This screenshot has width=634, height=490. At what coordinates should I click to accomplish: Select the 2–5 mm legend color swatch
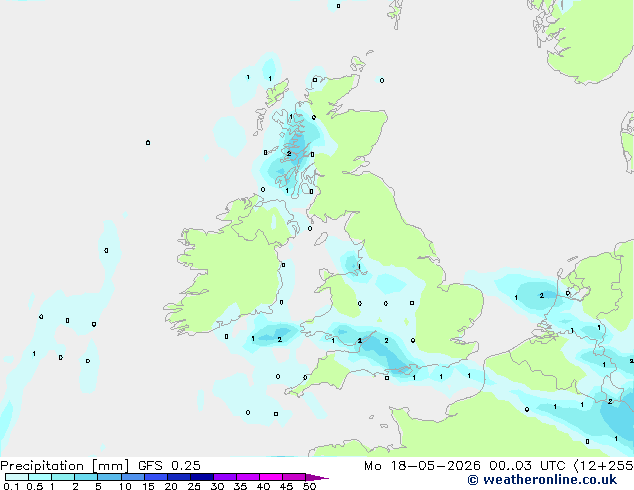pyautogui.click(x=86, y=477)
